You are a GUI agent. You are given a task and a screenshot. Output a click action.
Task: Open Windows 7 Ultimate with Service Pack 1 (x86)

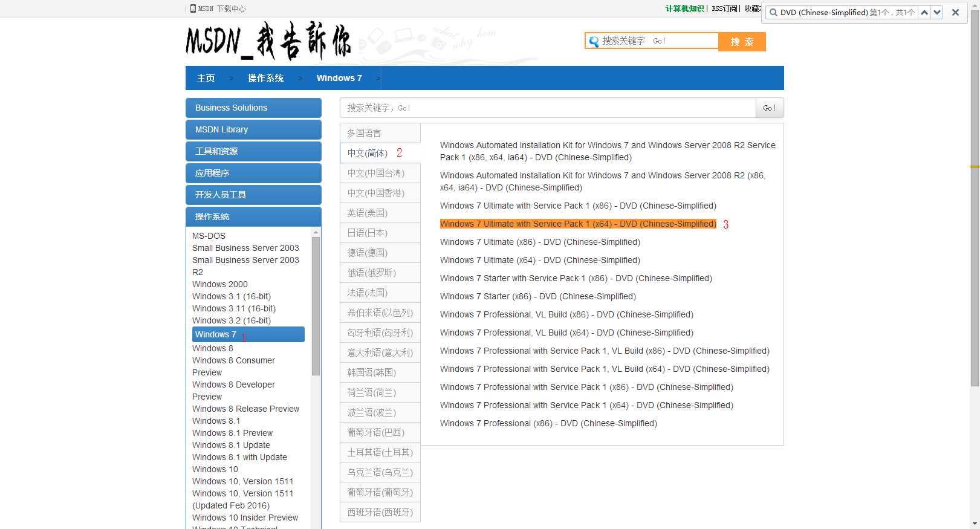pyautogui.click(x=578, y=206)
